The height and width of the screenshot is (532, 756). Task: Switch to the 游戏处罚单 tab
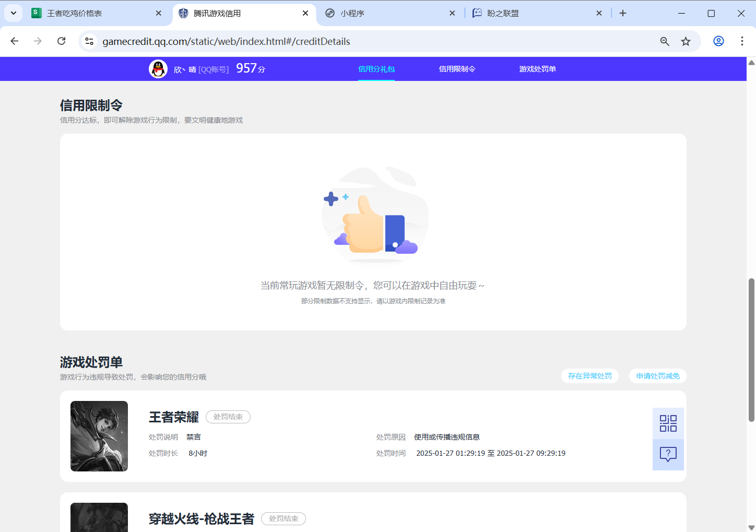(538, 68)
